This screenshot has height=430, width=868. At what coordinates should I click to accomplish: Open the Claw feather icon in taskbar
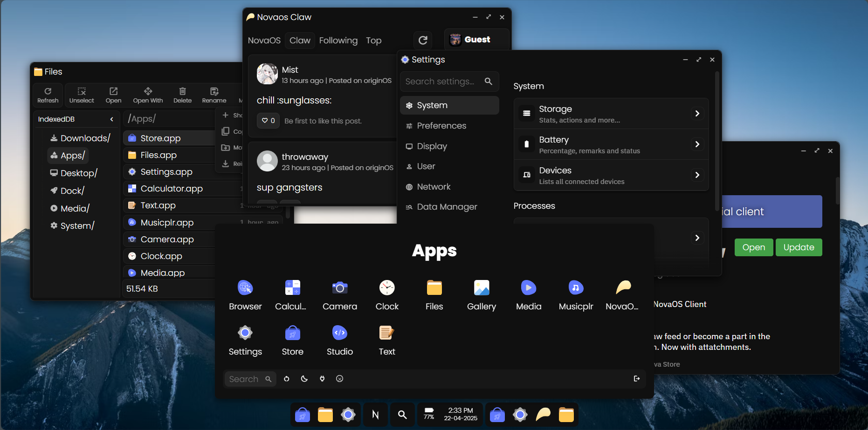click(x=543, y=414)
